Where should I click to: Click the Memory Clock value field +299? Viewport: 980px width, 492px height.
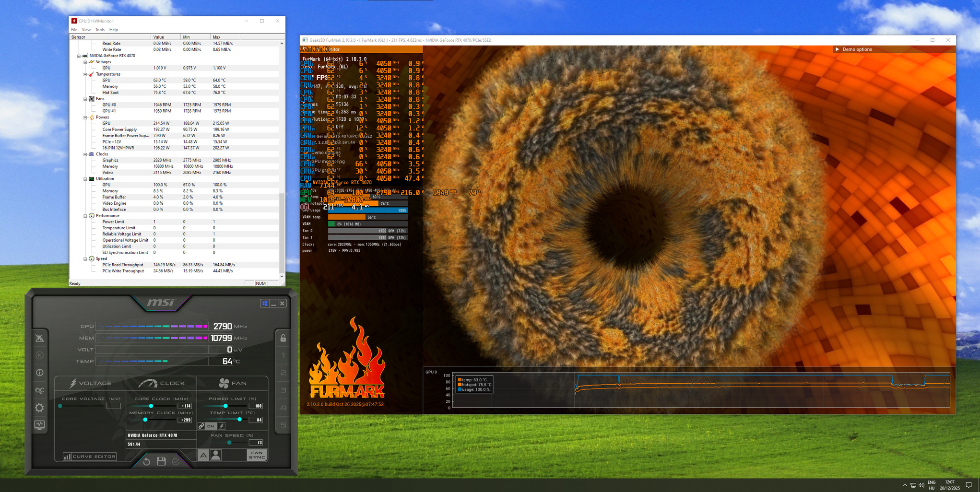coord(185,420)
